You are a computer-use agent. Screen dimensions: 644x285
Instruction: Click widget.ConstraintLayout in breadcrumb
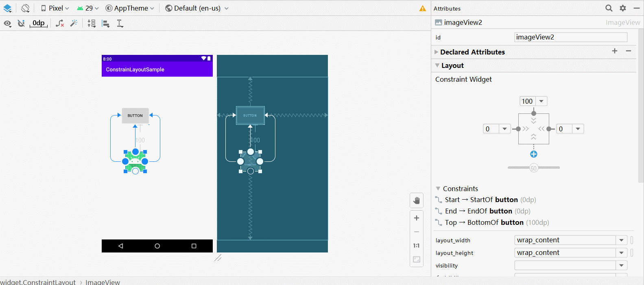click(x=38, y=282)
